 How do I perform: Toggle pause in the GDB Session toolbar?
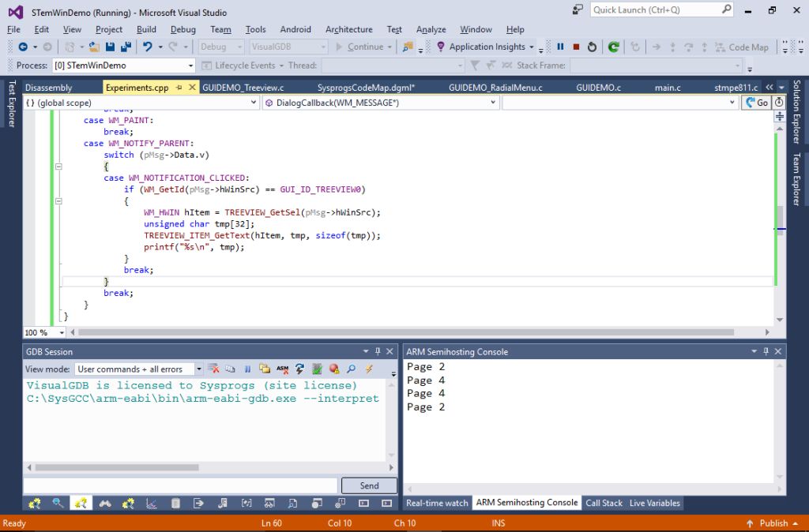(x=246, y=369)
